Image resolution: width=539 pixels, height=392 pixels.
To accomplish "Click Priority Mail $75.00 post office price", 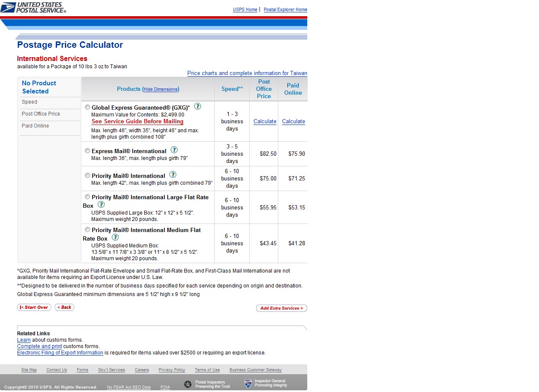I will (268, 178).
